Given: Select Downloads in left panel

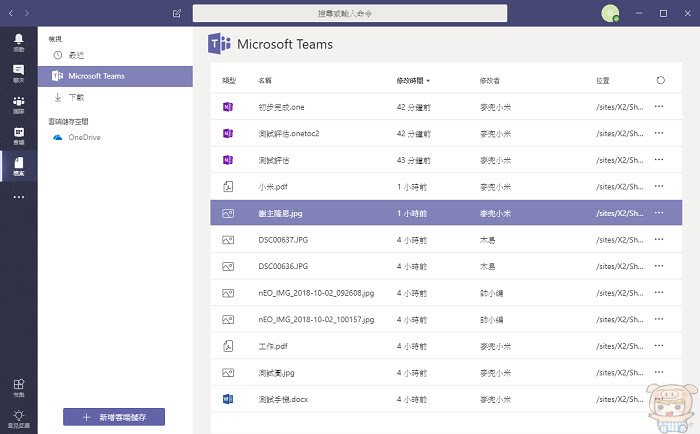Looking at the screenshot, I should [115, 97].
